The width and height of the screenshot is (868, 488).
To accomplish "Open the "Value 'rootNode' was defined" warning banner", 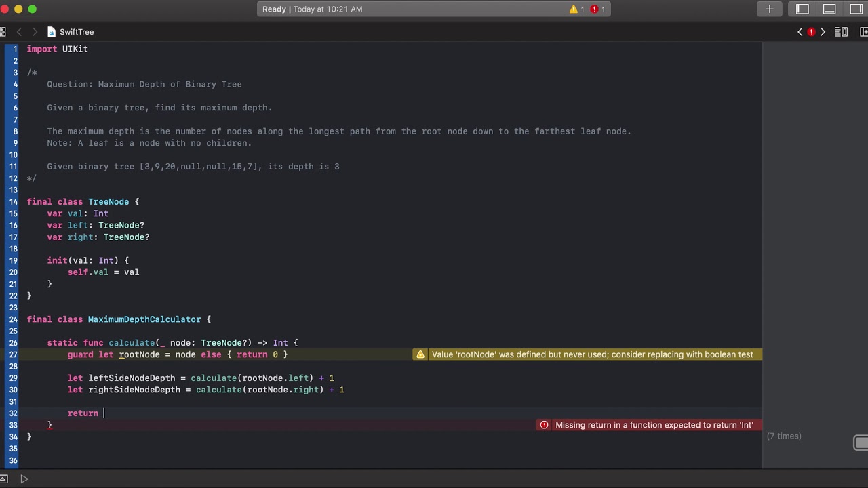I will [x=587, y=354].
